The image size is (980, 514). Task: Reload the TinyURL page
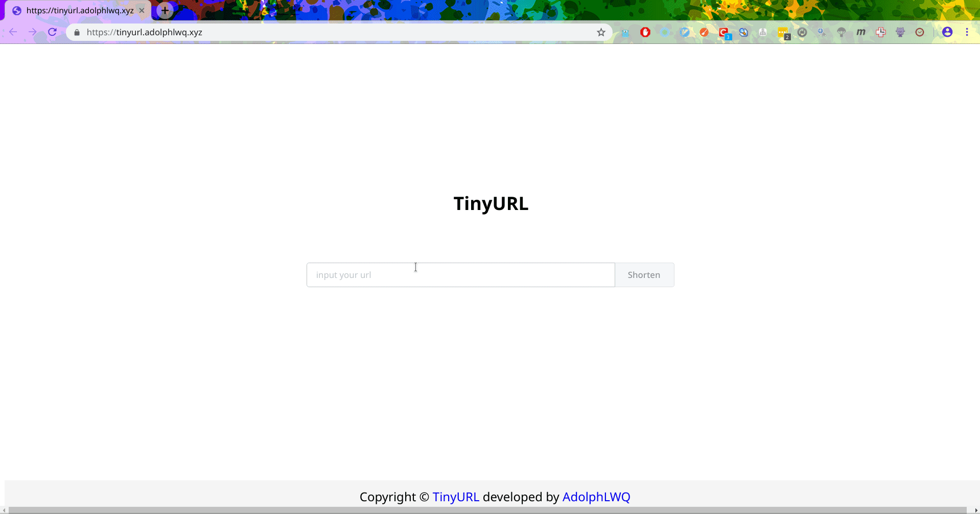pyautogui.click(x=52, y=32)
